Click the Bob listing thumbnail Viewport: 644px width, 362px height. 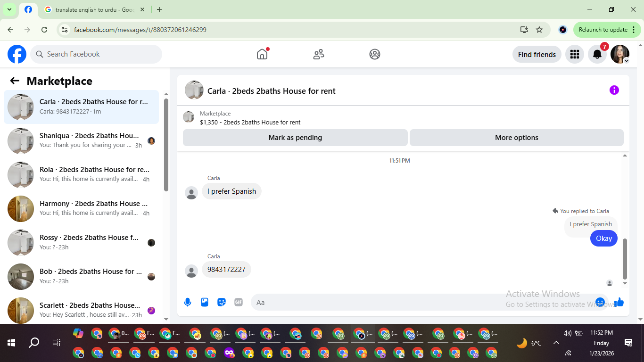click(x=21, y=277)
